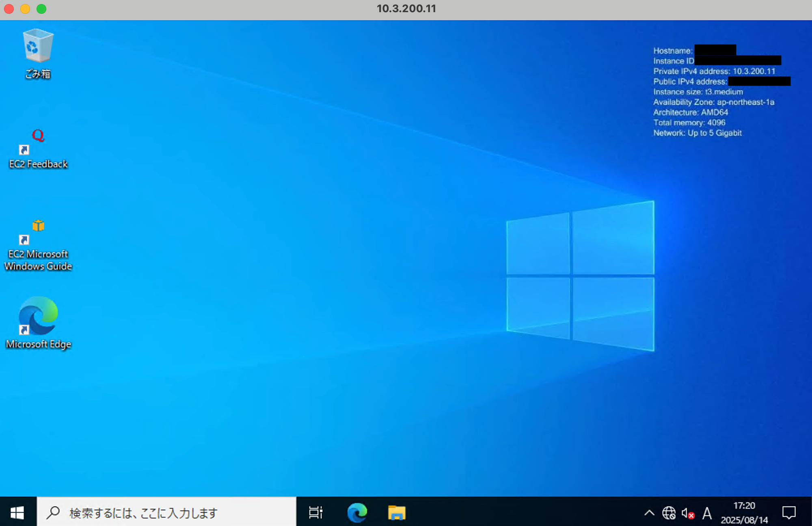Click the magnifier icon in the search box
The height and width of the screenshot is (526, 812).
coord(53,513)
